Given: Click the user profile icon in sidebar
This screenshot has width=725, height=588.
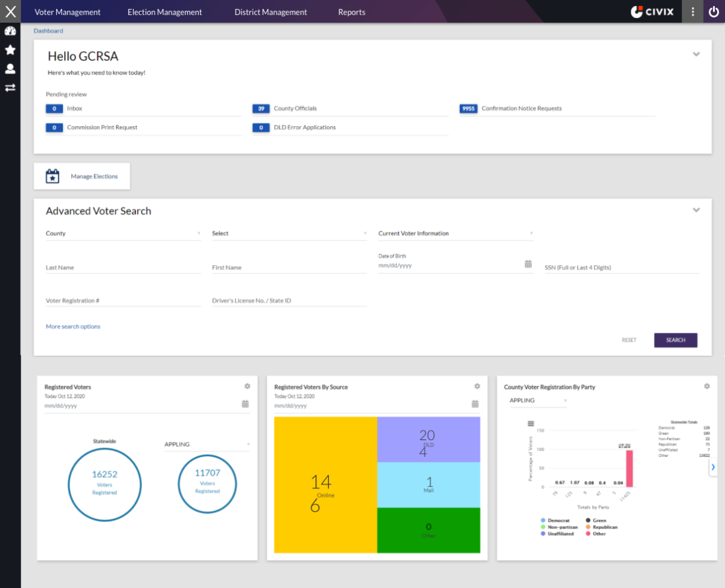Looking at the screenshot, I should point(10,69).
